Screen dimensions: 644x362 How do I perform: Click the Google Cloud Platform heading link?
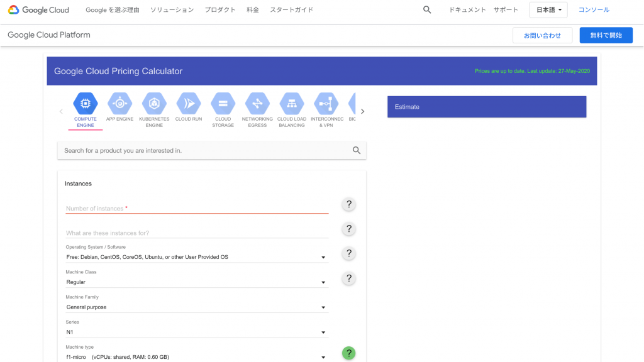tap(49, 35)
